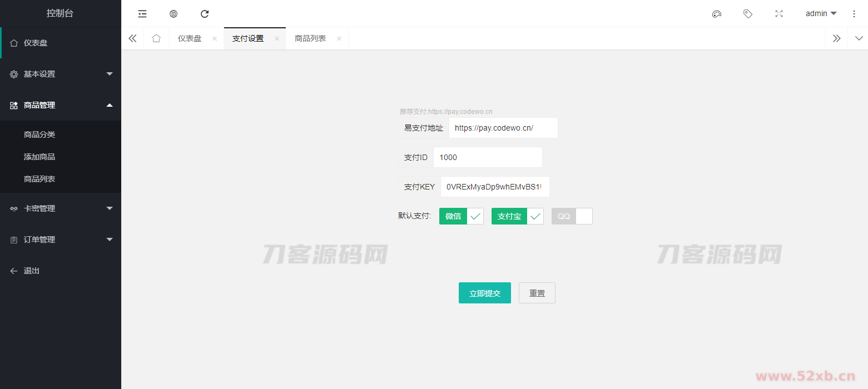Toggle the 微信 default payment checkbox
This screenshot has width=868, height=389.
coord(461,216)
